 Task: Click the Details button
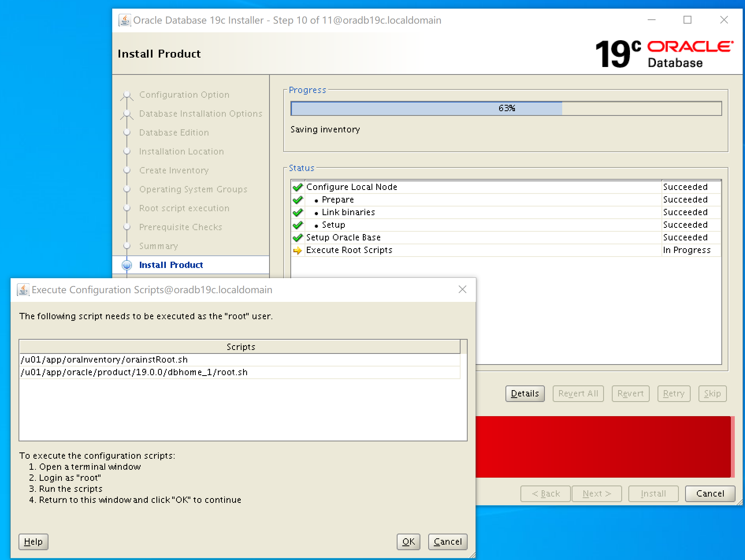(x=525, y=394)
